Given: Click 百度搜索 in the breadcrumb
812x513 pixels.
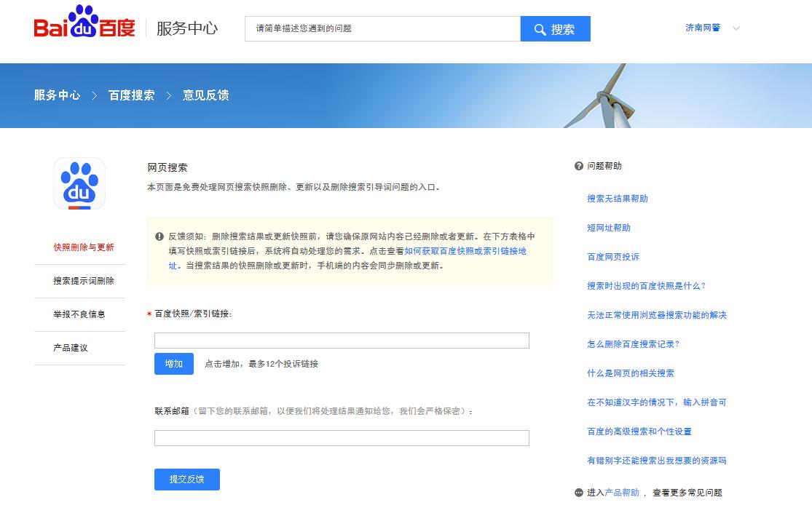Looking at the screenshot, I should point(131,95).
